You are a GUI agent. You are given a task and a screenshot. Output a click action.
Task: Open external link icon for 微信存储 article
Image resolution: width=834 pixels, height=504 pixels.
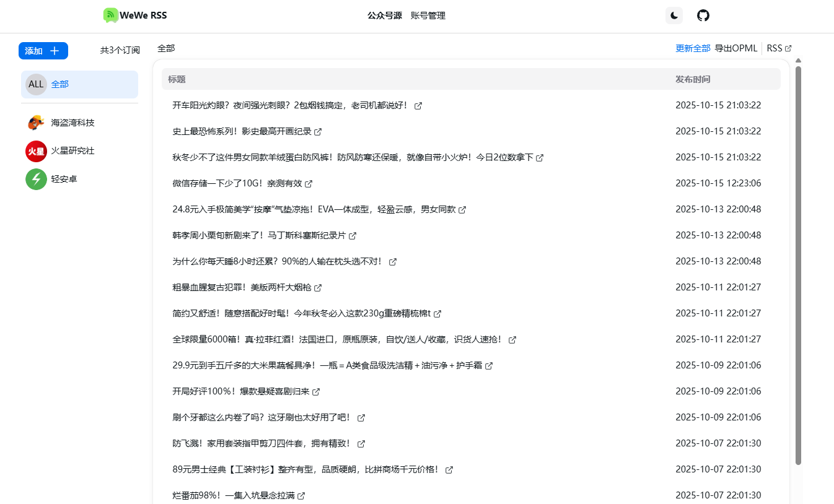[x=309, y=184]
